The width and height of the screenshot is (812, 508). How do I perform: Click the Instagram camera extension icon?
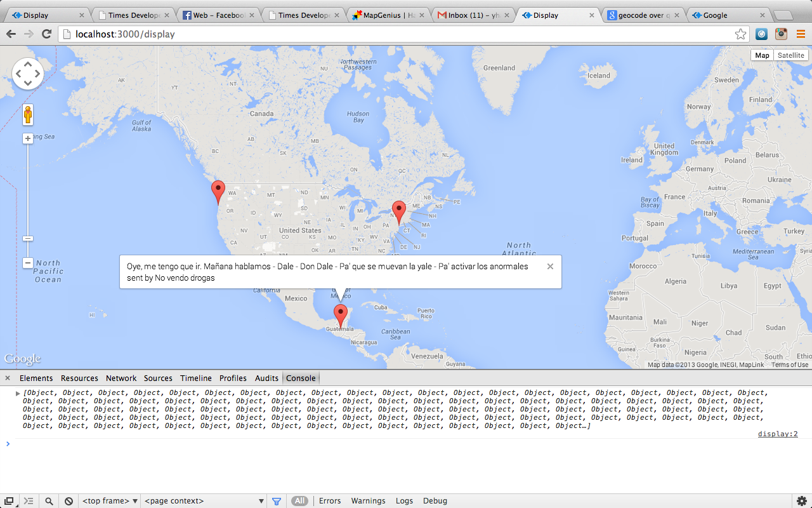[781, 34]
